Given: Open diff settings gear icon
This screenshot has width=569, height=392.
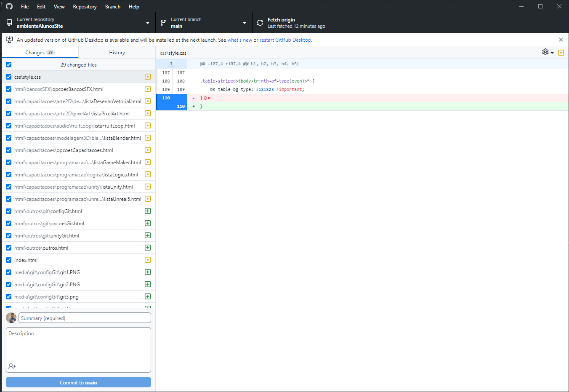Looking at the screenshot, I should pos(545,52).
